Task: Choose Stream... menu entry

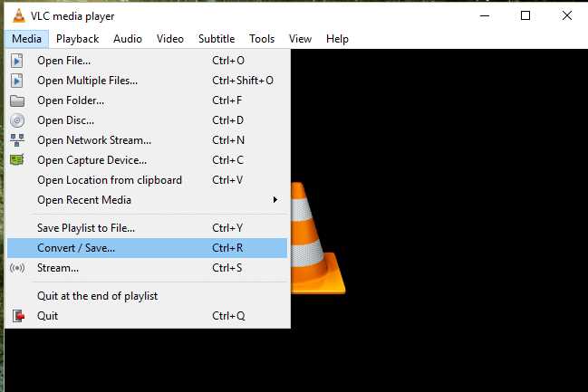Action: [x=148, y=268]
